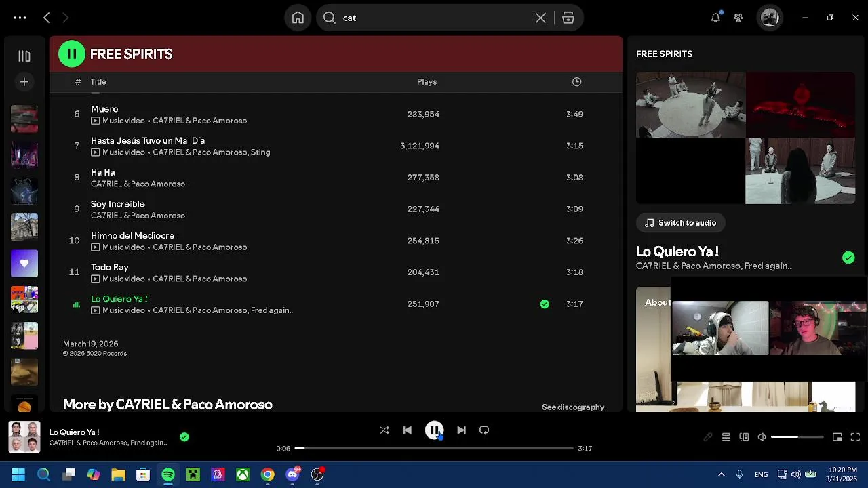Select Hasta Jesús Tuvo un Mal Día
Image resolution: width=868 pixels, height=488 pixels.
tap(148, 140)
